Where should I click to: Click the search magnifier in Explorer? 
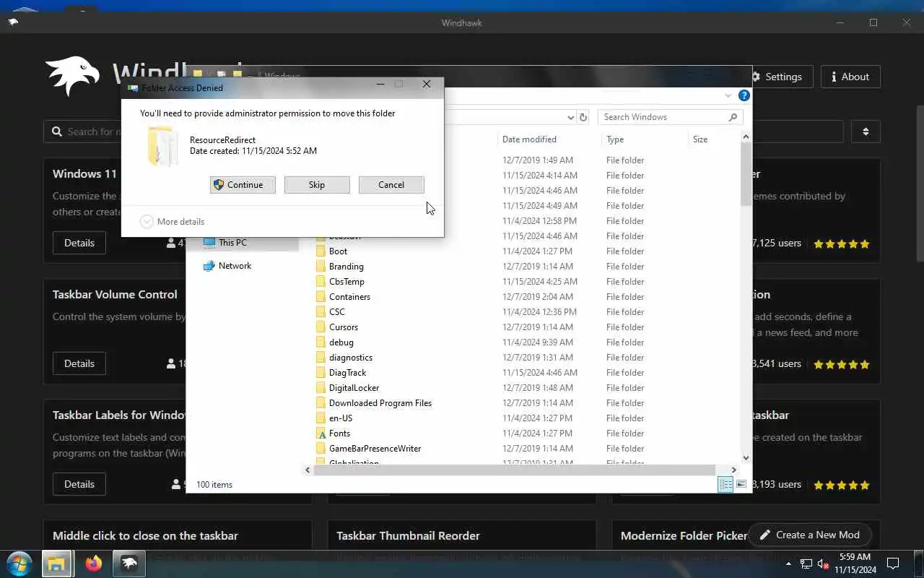[733, 117]
